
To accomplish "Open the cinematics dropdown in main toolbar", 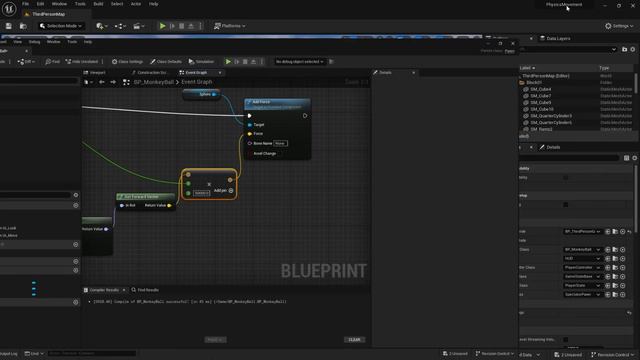I will (x=139, y=26).
